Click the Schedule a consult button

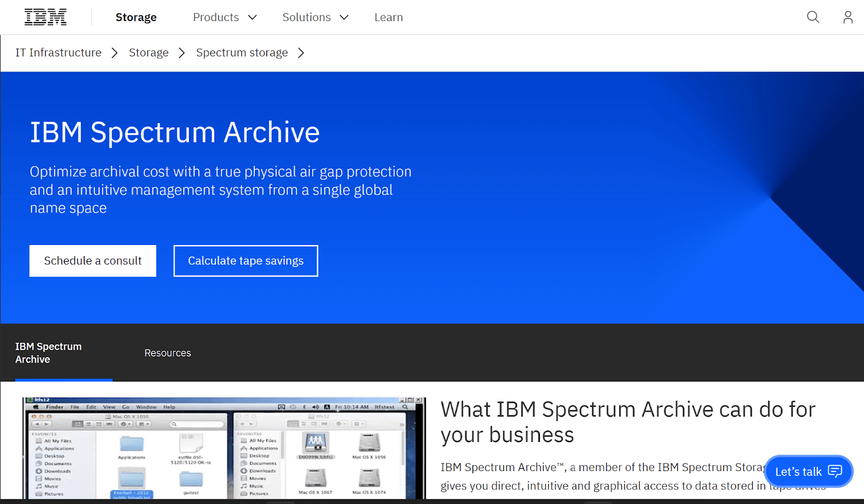(x=92, y=261)
